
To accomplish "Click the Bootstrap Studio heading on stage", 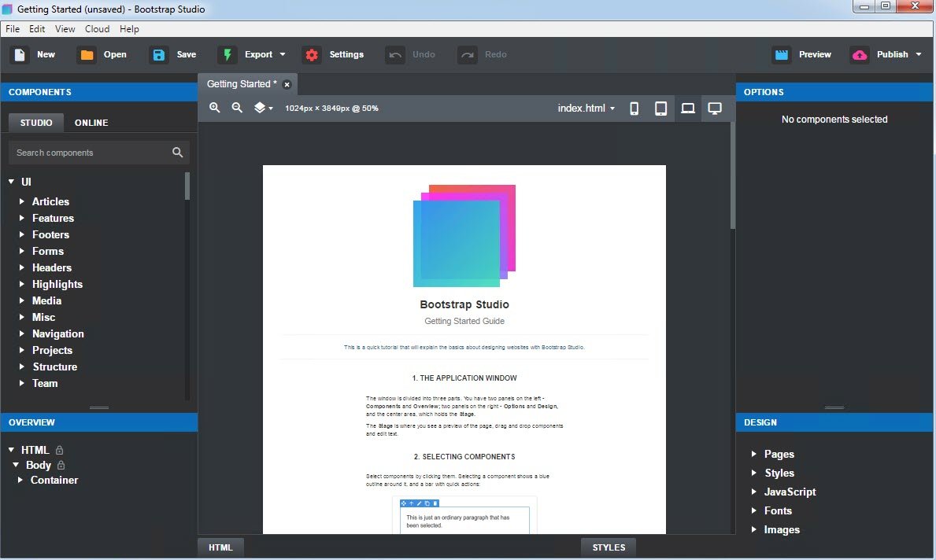I will pyautogui.click(x=464, y=304).
